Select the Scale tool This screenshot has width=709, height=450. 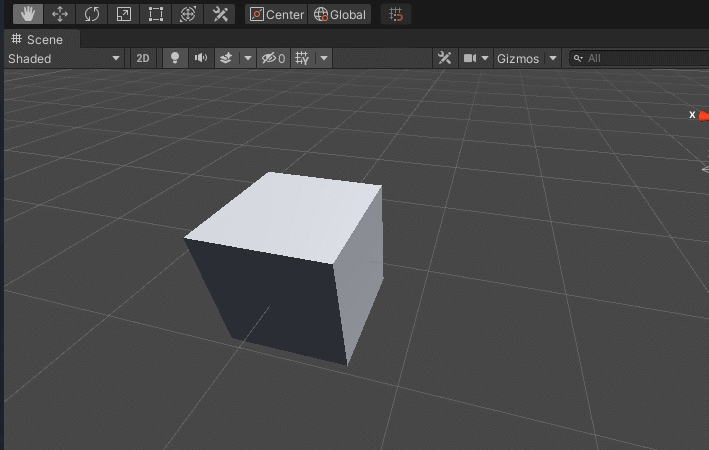tap(124, 14)
